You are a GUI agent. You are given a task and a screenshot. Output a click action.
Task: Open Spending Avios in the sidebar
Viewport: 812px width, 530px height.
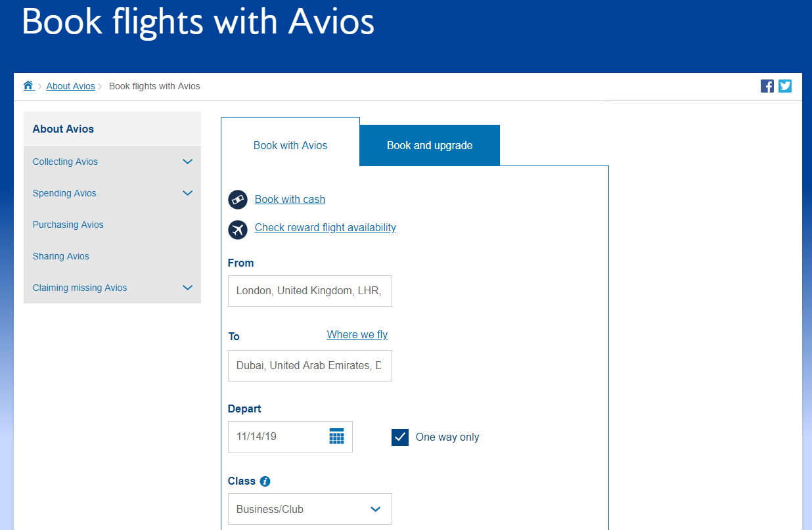pyautogui.click(x=64, y=193)
